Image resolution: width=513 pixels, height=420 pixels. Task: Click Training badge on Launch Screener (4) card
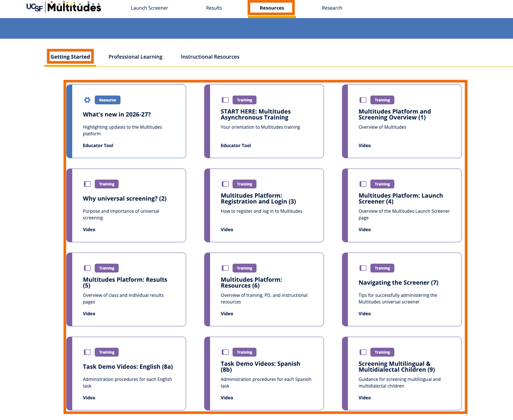click(x=383, y=184)
